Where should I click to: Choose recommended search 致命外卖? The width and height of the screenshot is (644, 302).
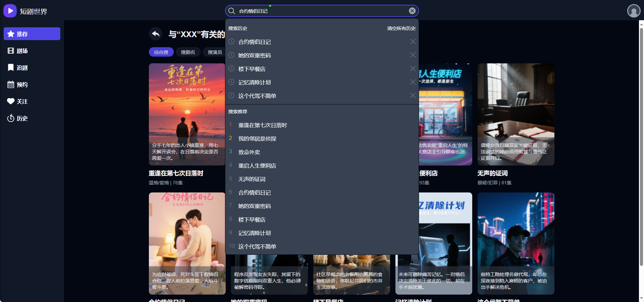point(249,152)
